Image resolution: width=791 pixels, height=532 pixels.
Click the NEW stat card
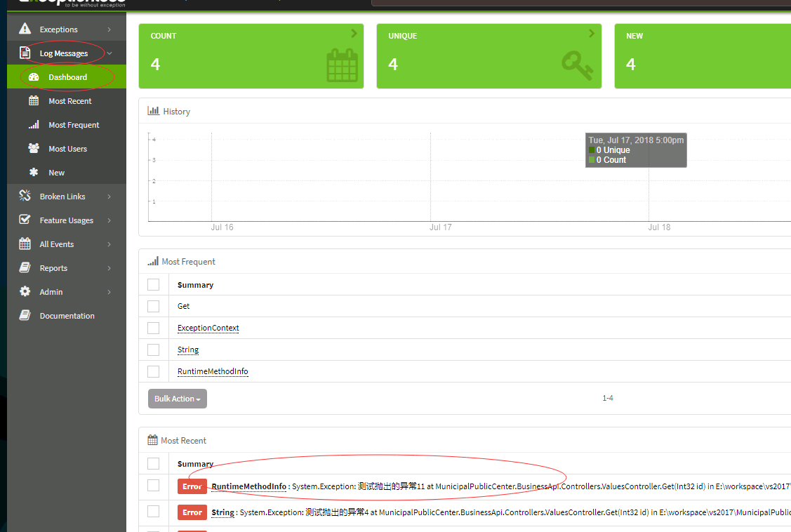tap(703, 56)
